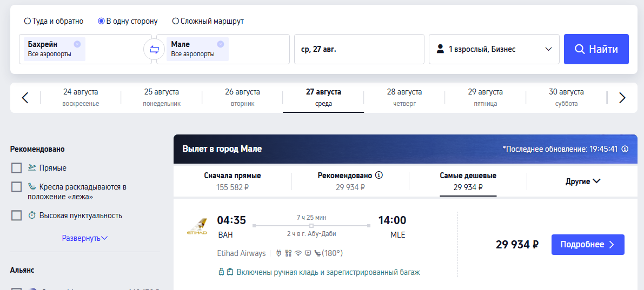Open passengers and class dropdown

[494, 49]
